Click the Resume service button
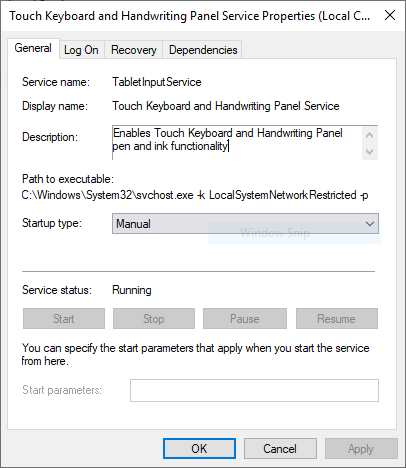Image resolution: width=406 pixels, height=468 pixels. point(337,319)
